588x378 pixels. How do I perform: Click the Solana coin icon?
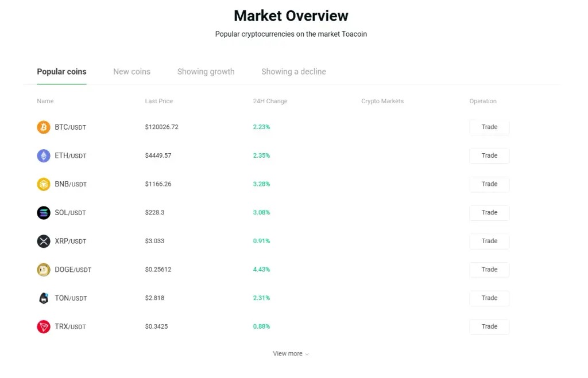pos(44,212)
